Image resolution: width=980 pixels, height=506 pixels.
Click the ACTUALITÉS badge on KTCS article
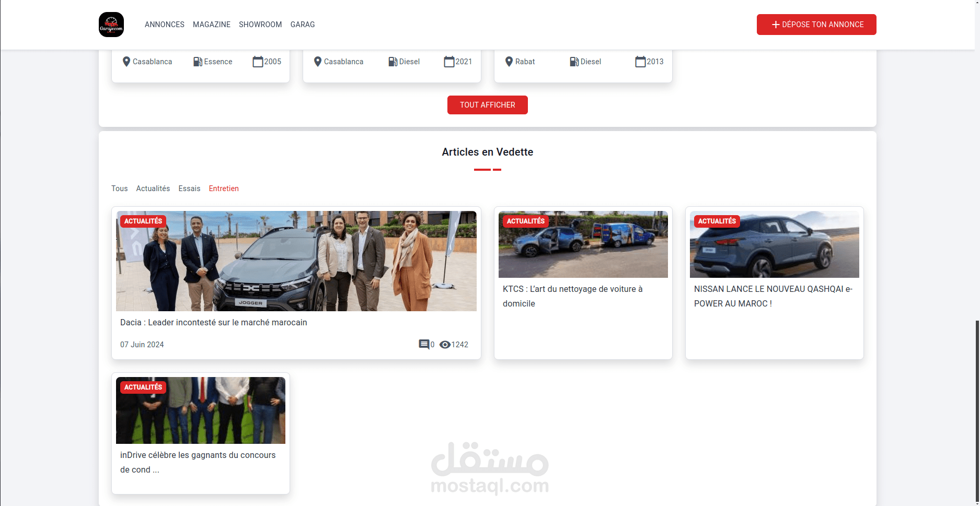coord(526,221)
